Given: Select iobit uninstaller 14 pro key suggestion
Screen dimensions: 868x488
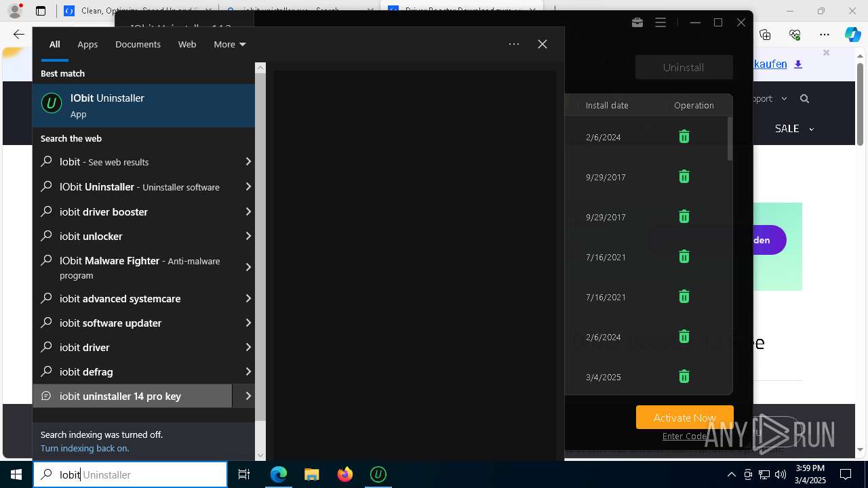Looking at the screenshot, I should tap(132, 396).
